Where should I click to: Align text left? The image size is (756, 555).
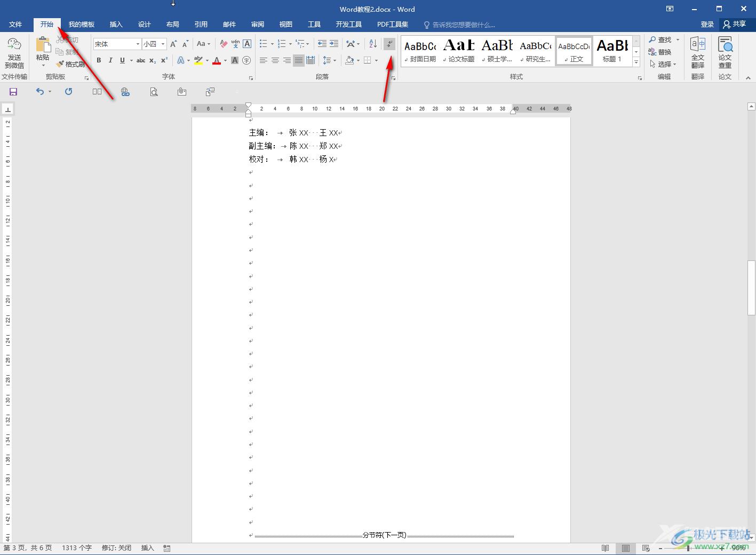click(x=264, y=60)
